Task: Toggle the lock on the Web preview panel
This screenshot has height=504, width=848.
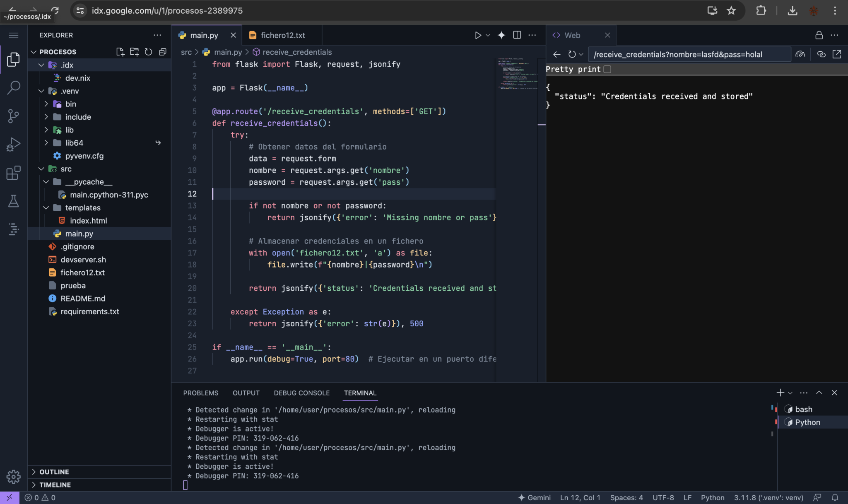Action: pos(819,35)
